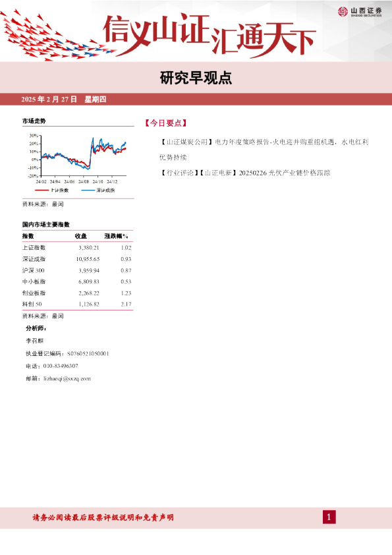Viewport: 392px width, 555px height.
Task: Click the 科创 50 change value 2.17
Action: point(126,304)
